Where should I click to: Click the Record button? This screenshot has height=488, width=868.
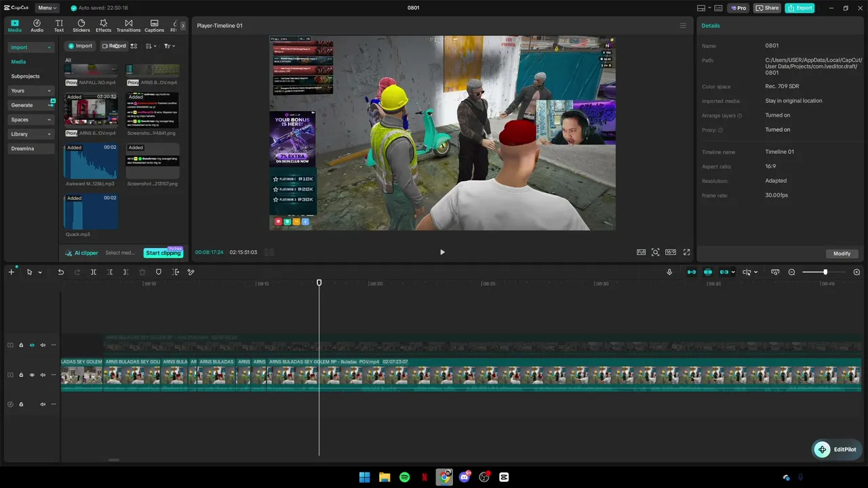(x=113, y=46)
